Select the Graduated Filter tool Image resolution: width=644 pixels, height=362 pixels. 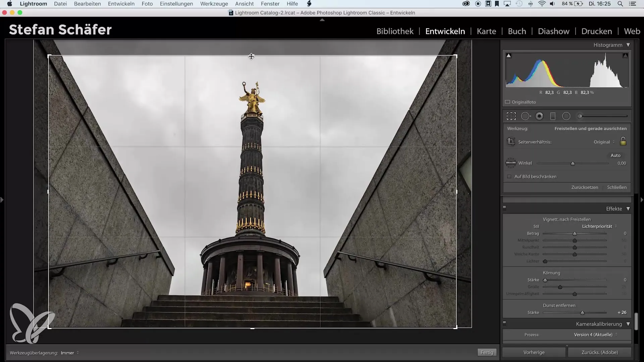click(553, 116)
